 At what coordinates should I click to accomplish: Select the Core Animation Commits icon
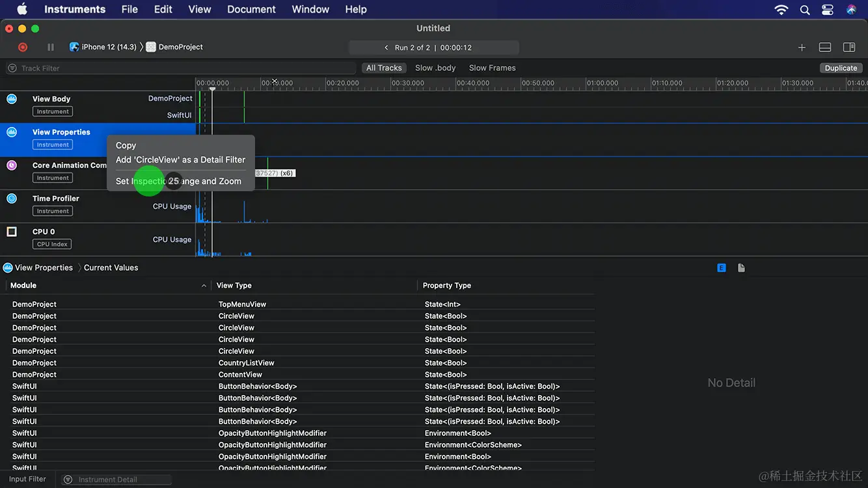coord(12,165)
